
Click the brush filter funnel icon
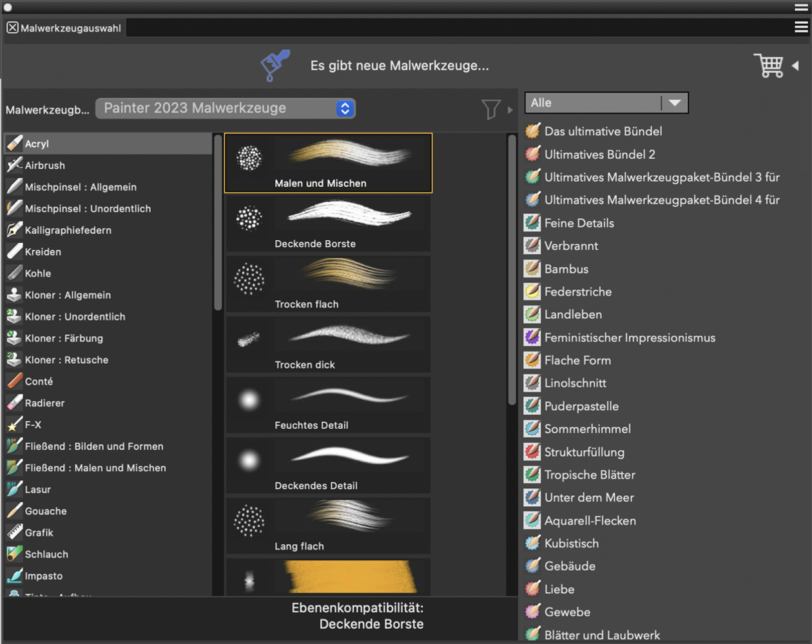(490, 109)
